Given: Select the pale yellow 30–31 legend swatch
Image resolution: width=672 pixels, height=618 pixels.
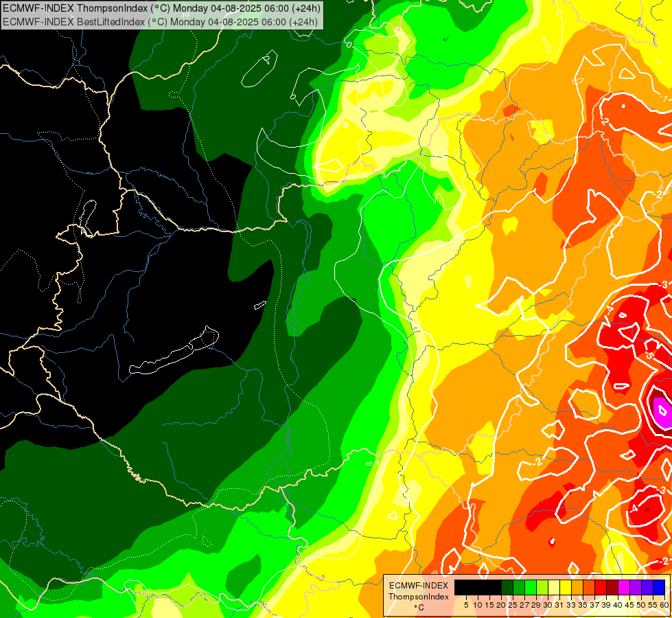Looking at the screenshot, I should [x=554, y=587].
